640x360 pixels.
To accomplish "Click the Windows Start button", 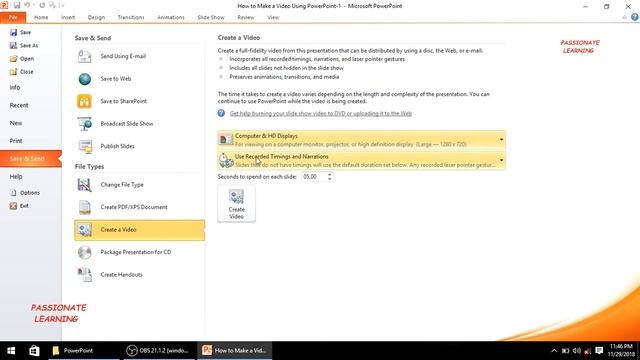I will click(x=11, y=351).
